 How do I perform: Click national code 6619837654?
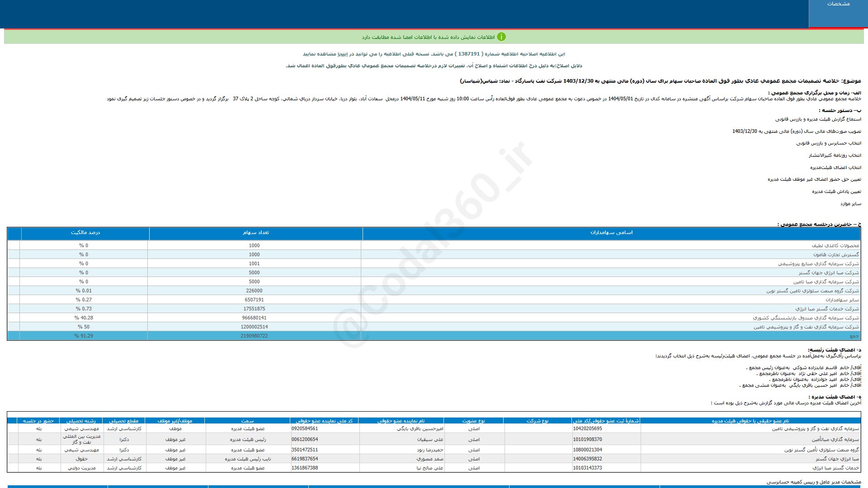coord(305,459)
